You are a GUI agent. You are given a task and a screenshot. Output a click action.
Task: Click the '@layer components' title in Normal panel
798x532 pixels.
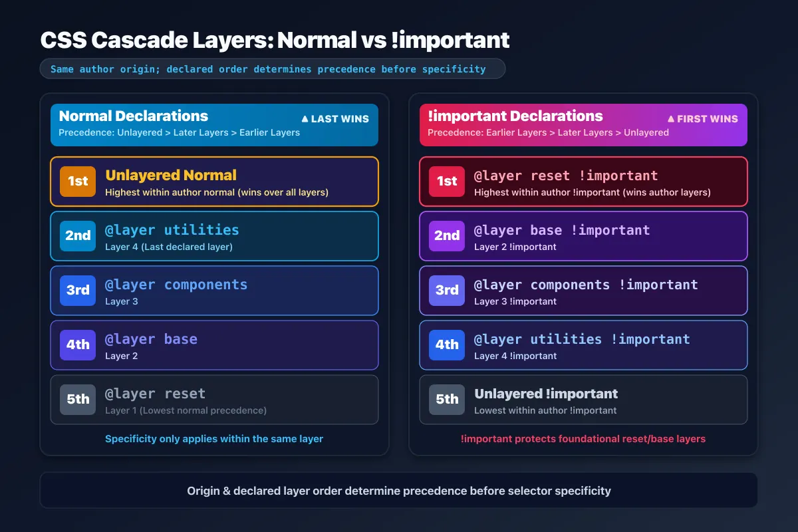[176, 285]
